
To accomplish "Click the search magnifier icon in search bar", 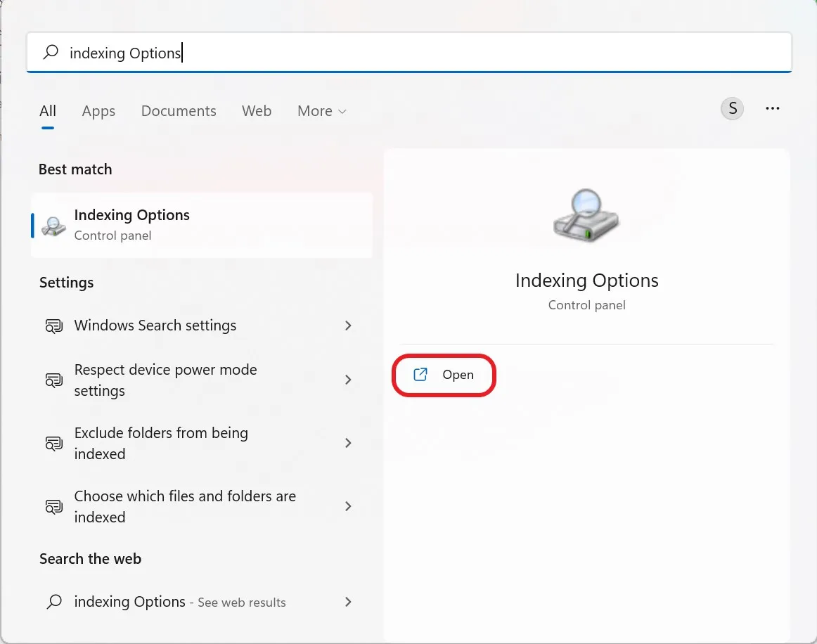I will coord(51,52).
